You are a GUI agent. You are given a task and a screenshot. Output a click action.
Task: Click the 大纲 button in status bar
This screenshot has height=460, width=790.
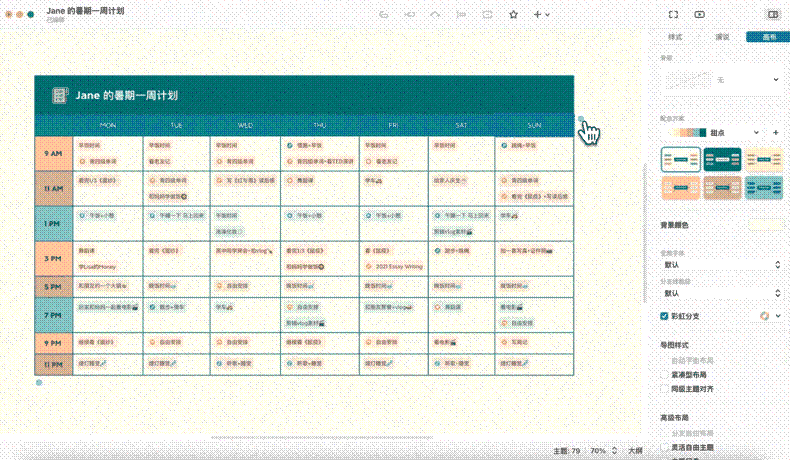(x=634, y=451)
